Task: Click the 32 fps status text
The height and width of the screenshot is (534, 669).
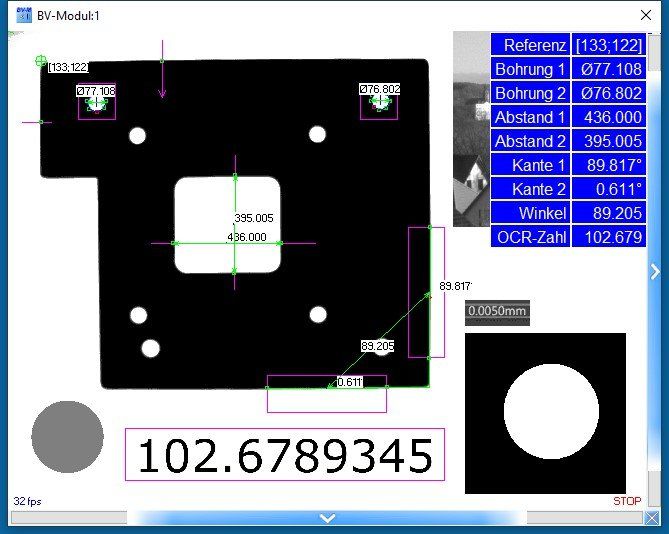Action: 28,501
